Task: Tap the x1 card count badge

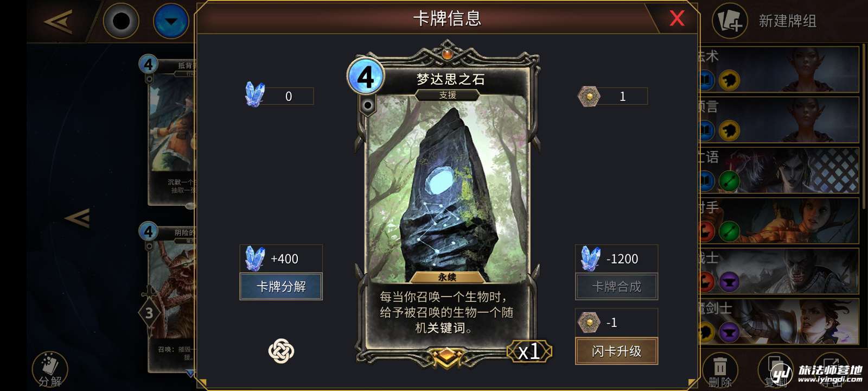Action: [x=529, y=351]
